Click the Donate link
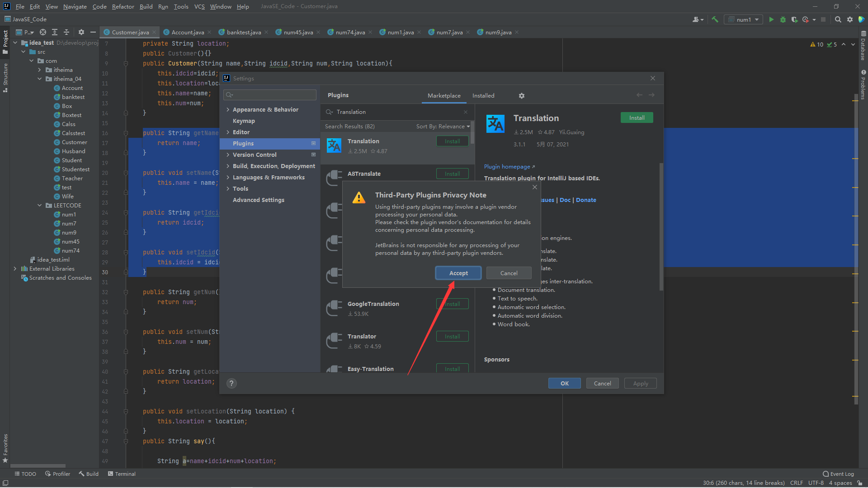The image size is (868, 488). pos(586,200)
